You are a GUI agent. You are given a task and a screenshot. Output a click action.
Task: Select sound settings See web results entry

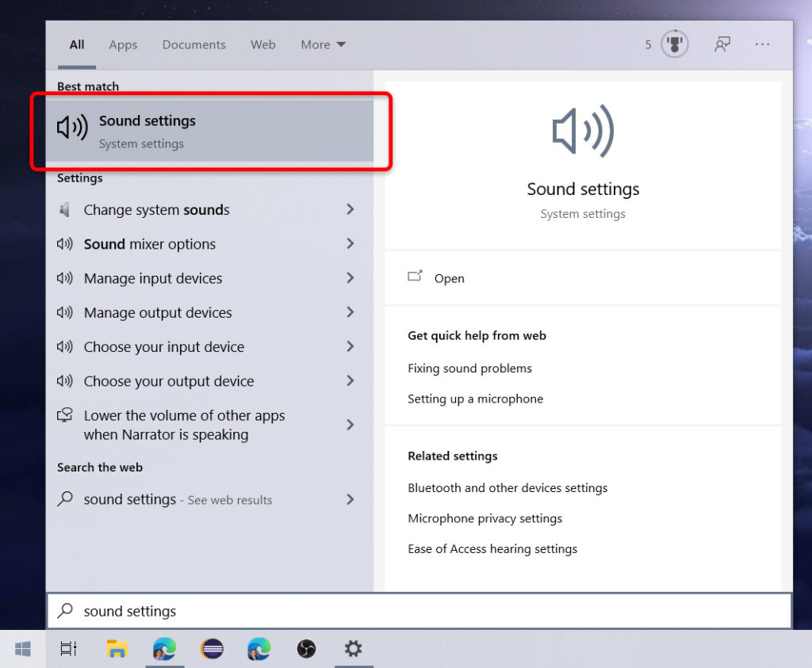point(209,499)
